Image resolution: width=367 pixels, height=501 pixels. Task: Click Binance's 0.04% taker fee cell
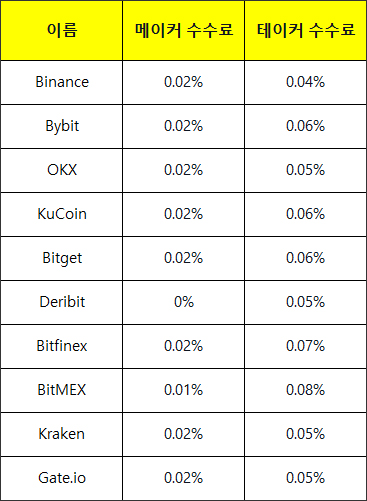point(305,82)
